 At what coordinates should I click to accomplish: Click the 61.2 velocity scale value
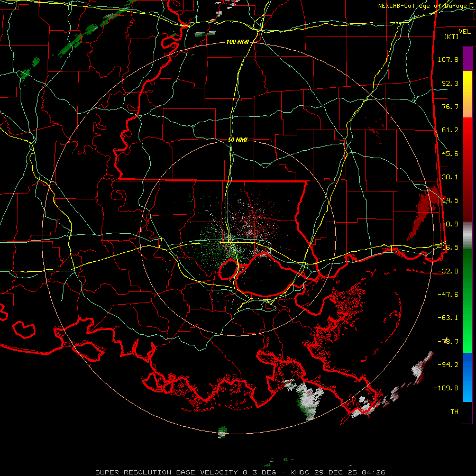(x=450, y=130)
